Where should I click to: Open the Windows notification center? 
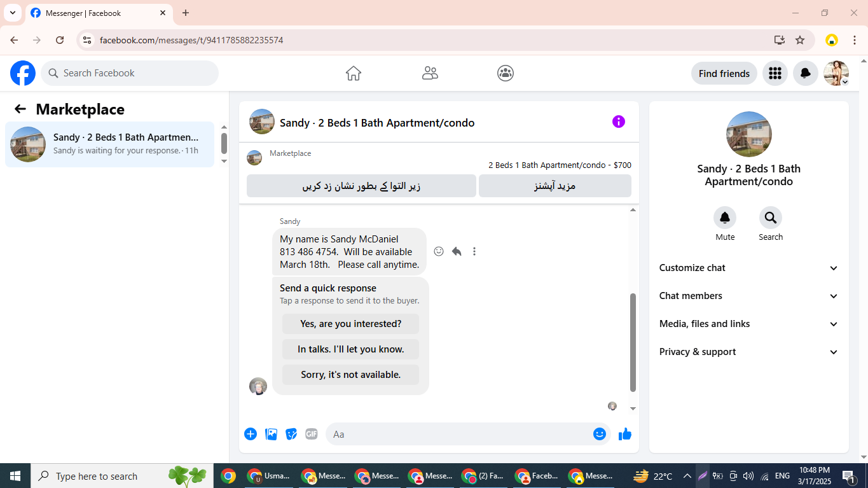848,476
